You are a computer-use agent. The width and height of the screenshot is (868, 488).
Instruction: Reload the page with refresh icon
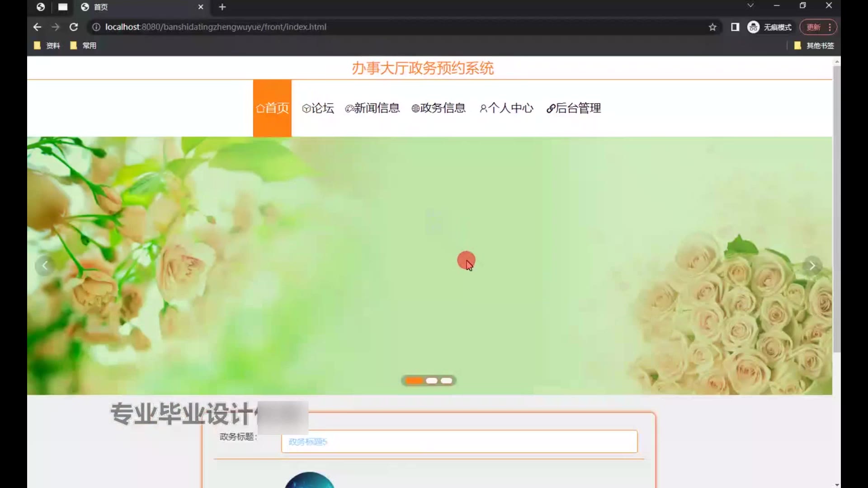point(74,27)
